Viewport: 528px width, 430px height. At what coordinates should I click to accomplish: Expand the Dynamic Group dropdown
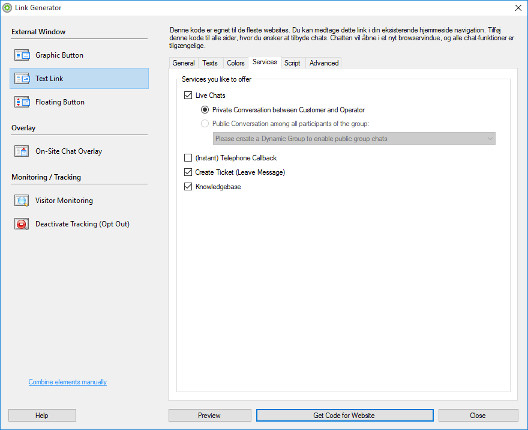354,138
